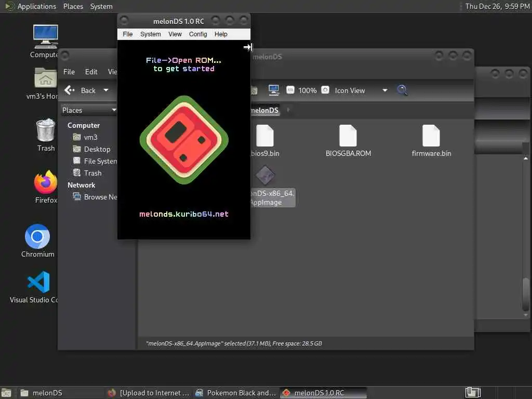This screenshot has width=532, height=399.
Task: Open the Applications menu in top panel
Action: (37, 6)
